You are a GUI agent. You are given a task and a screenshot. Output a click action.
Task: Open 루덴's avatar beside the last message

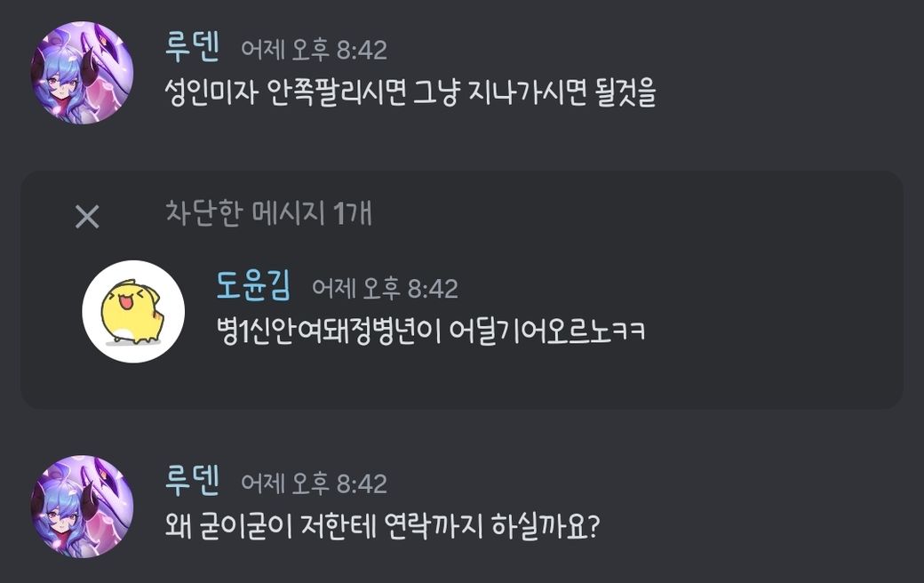(82, 507)
